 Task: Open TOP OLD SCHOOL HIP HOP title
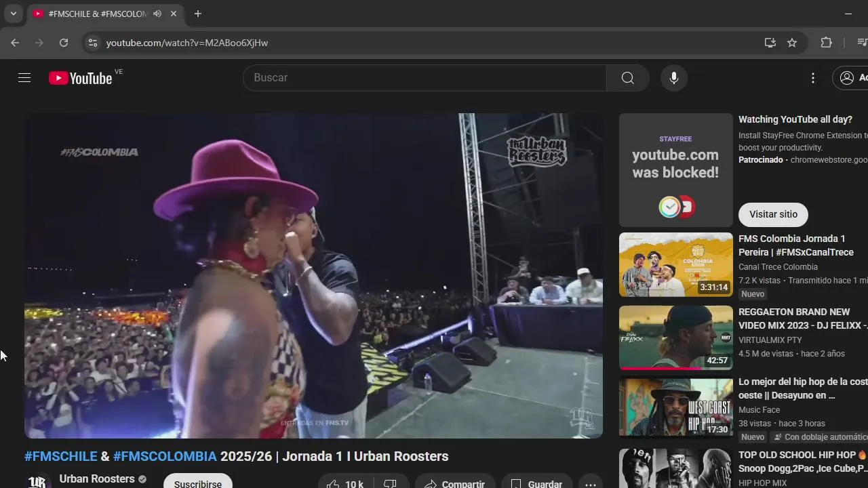point(803,462)
